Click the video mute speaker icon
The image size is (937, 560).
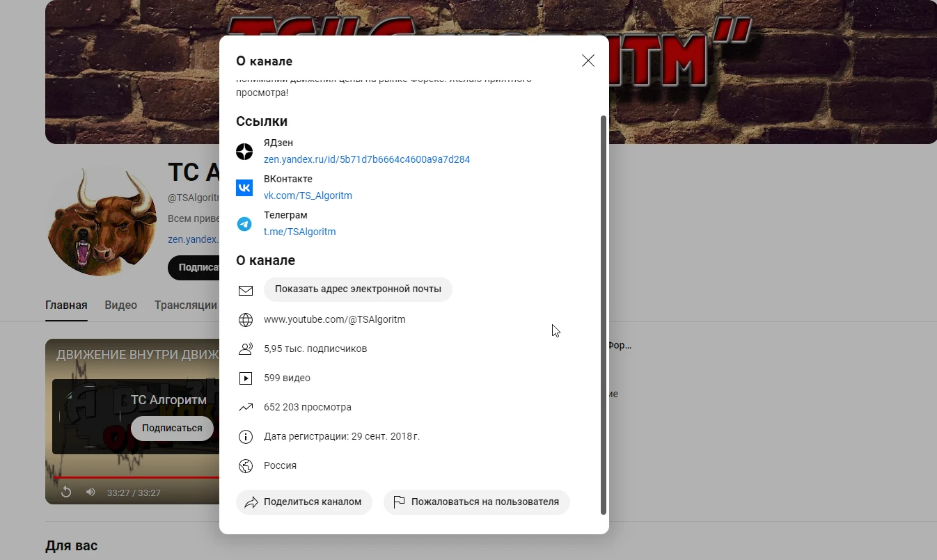(x=90, y=493)
